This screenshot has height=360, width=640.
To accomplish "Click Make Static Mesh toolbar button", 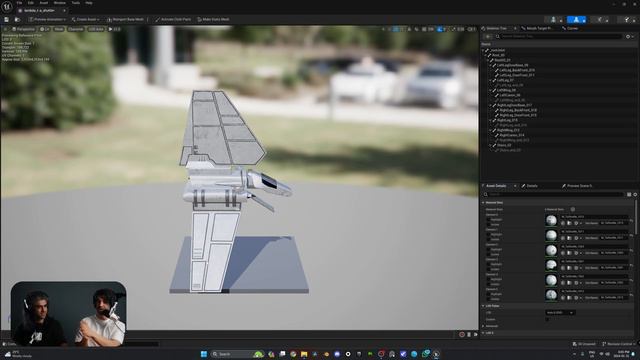I will pyautogui.click(x=213, y=19).
